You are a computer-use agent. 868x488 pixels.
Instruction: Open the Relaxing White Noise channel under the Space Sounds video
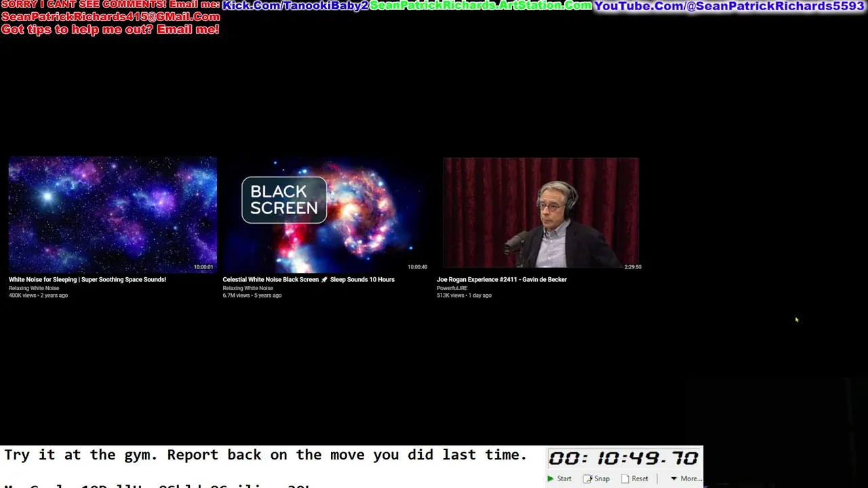coord(34,288)
